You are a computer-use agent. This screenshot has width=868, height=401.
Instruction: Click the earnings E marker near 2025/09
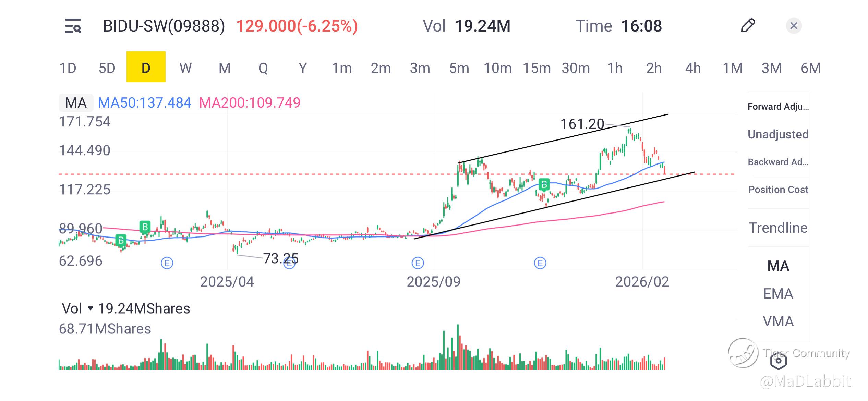(418, 263)
